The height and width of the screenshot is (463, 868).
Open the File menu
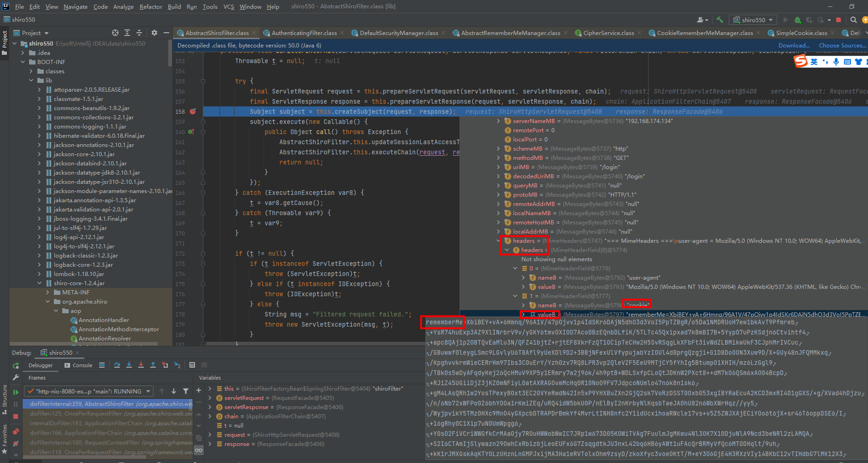point(19,6)
